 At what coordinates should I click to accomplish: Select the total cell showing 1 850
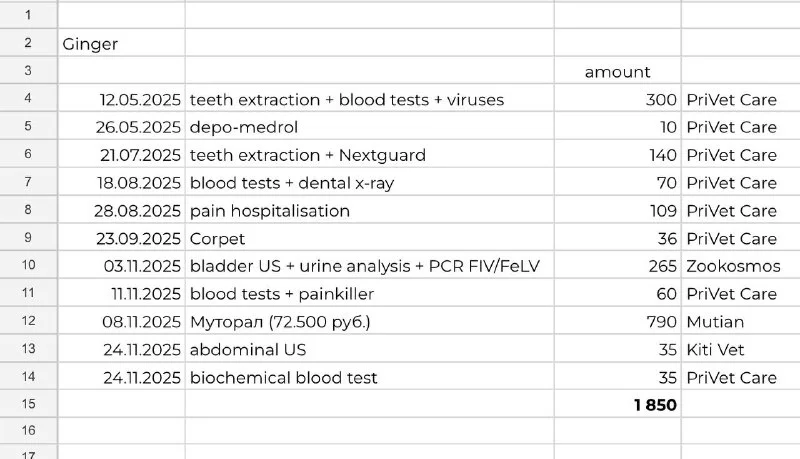(654, 405)
